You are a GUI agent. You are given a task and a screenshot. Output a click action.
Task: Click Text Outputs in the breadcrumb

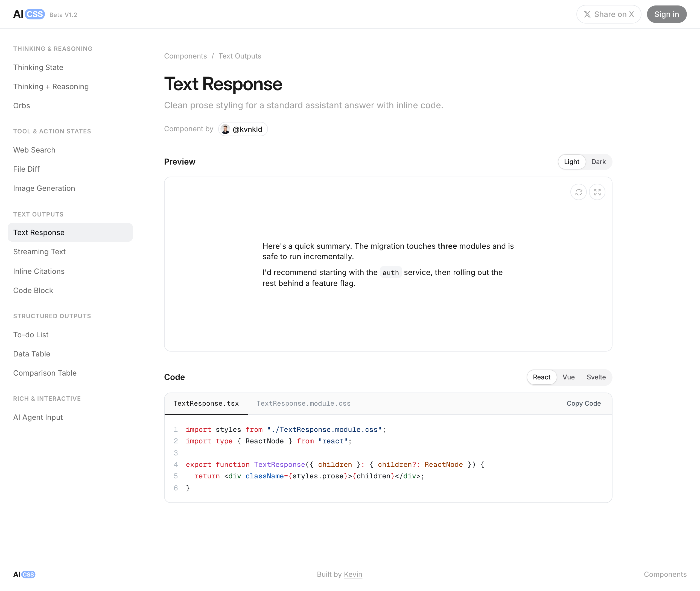[x=240, y=56]
